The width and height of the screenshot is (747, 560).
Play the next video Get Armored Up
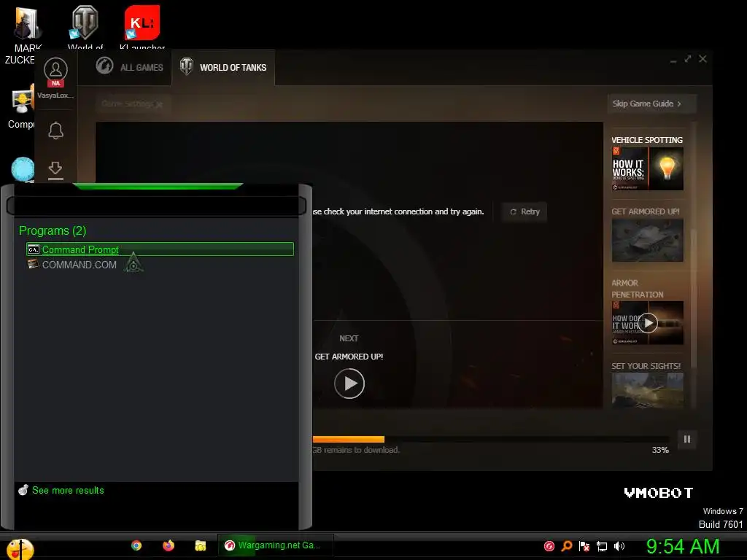[349, 384]
